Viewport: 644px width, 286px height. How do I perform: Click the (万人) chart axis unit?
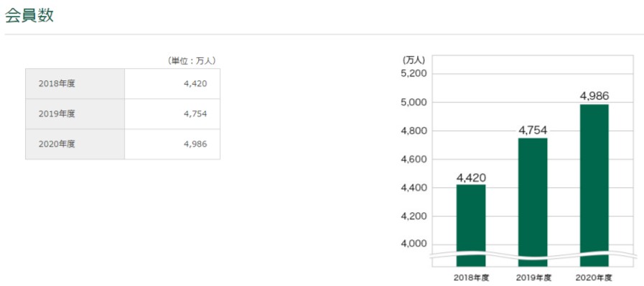[x=414, y=60]
